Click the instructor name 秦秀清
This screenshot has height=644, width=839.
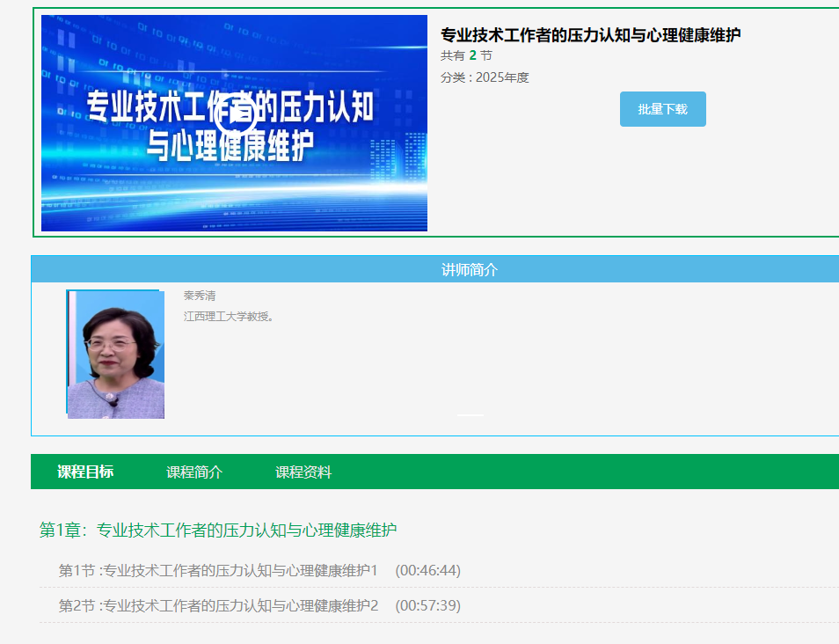point(200,296)
